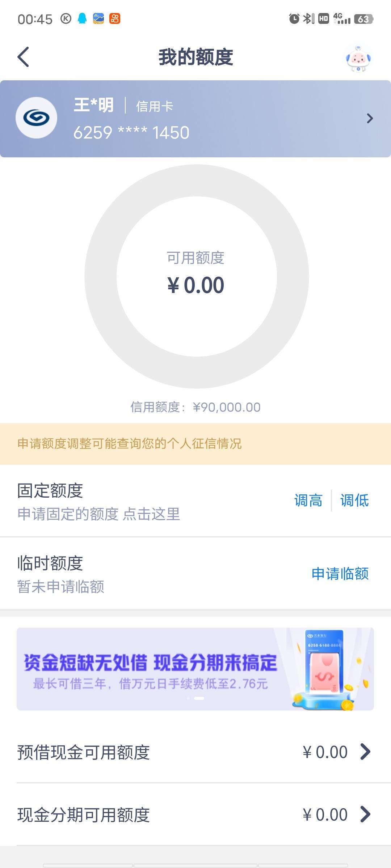Tap 调低 to lower fixed limit
Screen dimensions: 391x868
(354, 501)
